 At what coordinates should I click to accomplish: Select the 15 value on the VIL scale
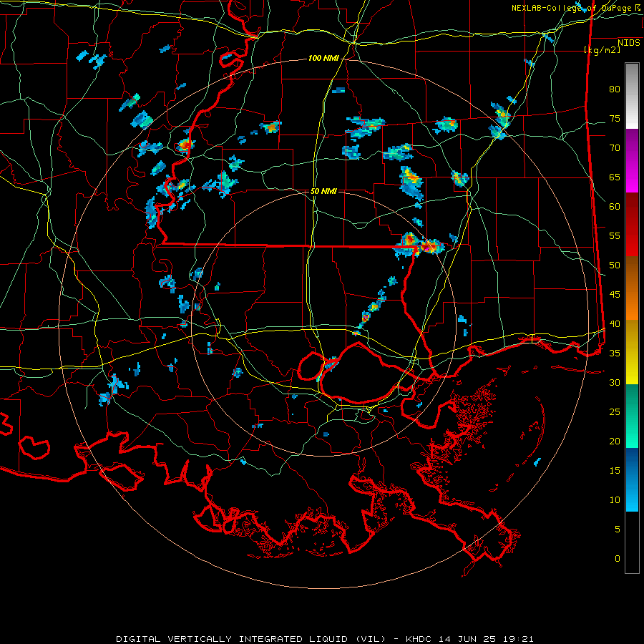(x=615, y=471)
